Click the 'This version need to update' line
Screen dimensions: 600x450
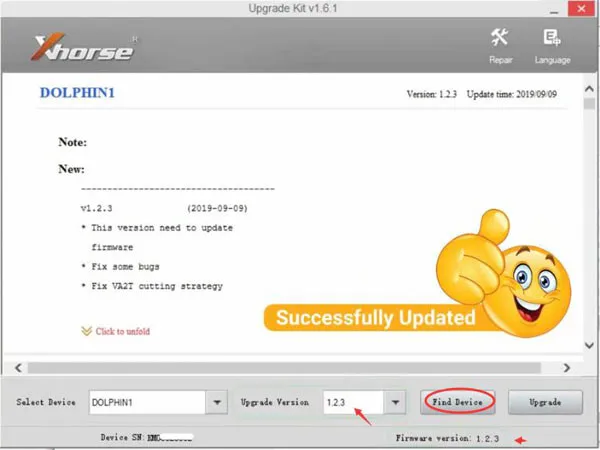pyautogui.click(x=157, y=228)
